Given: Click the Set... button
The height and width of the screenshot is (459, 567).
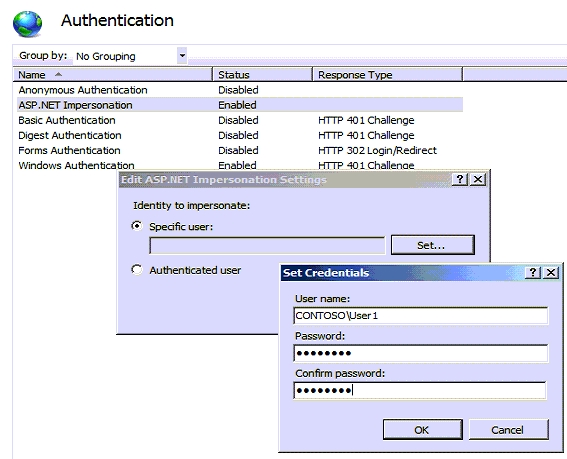Looking at the screenshot, I should (x=432, y=245).
